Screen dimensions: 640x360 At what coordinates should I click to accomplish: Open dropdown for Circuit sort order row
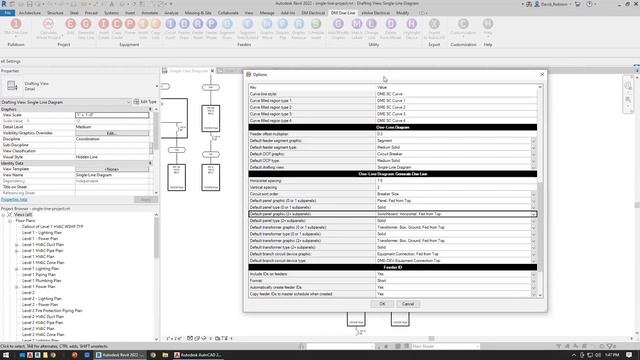(533, 194)
